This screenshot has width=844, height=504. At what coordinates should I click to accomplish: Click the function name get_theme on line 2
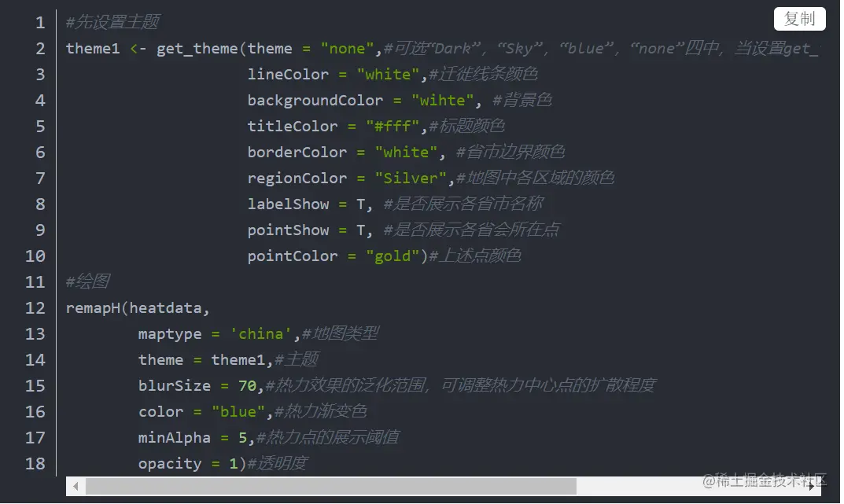coord(201,48)
